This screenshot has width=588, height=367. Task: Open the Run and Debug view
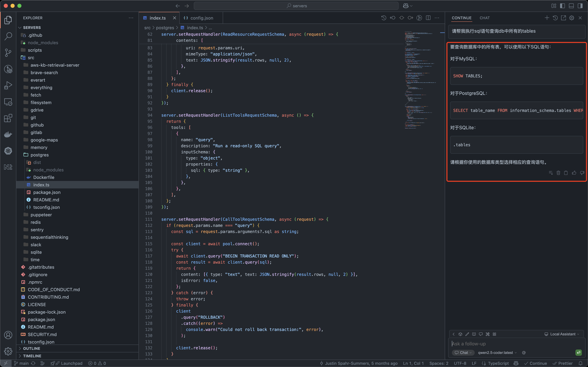click(8, 85)
